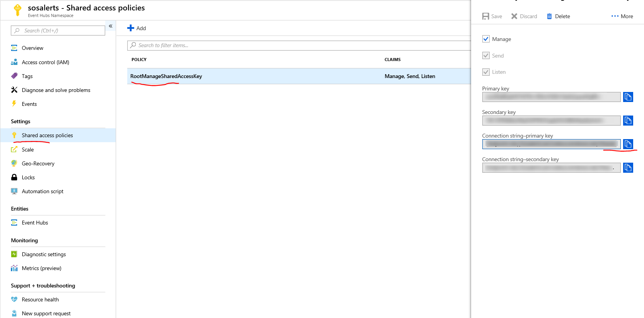Select the Secondary key text field
The image size is (644, 318).
551,121
